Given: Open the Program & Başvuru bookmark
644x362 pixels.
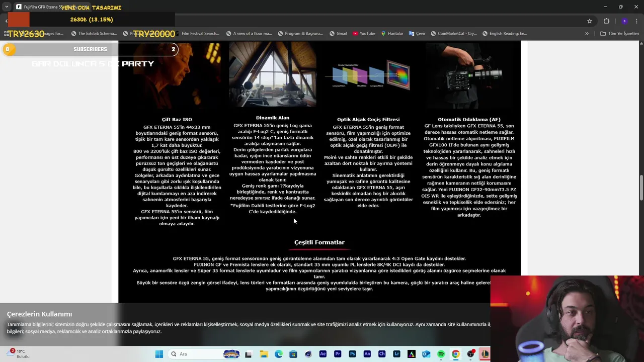Looking at the screenshot, I should (300, 34).
